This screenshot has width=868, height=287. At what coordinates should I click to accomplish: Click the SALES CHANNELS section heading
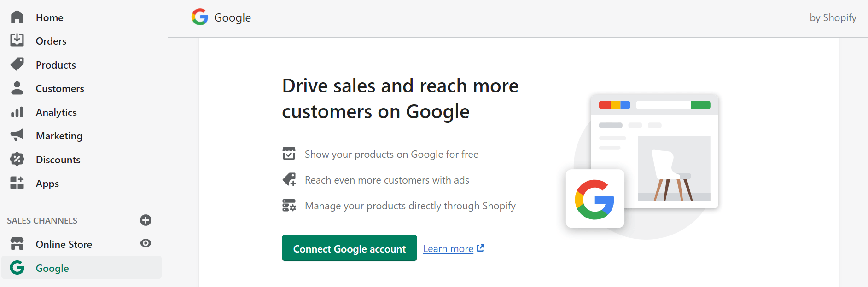42,220
